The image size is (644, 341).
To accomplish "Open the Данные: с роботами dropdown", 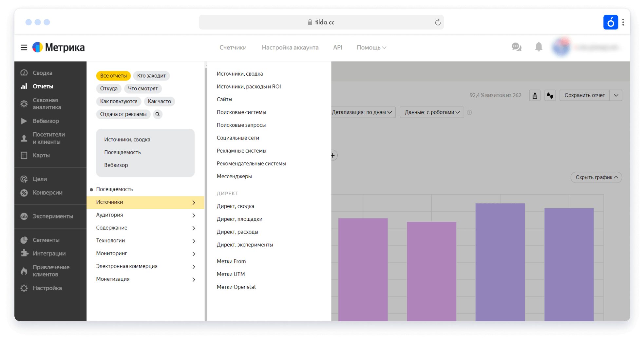I will [432, 112].
